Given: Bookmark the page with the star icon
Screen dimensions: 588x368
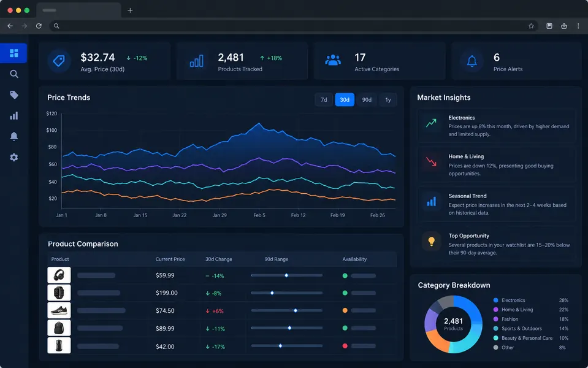Looking at the screenshot, I should coord(531,26).
